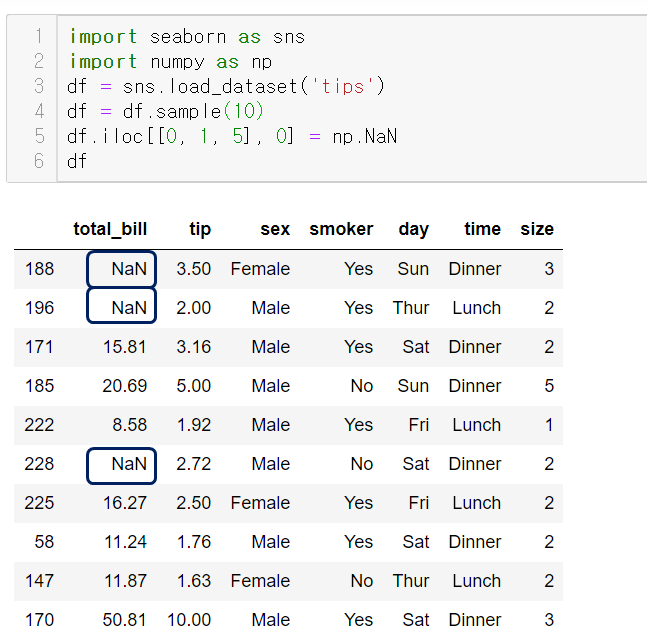Click Female in row 188
647x644 pixels.
(x=260, y=269)
